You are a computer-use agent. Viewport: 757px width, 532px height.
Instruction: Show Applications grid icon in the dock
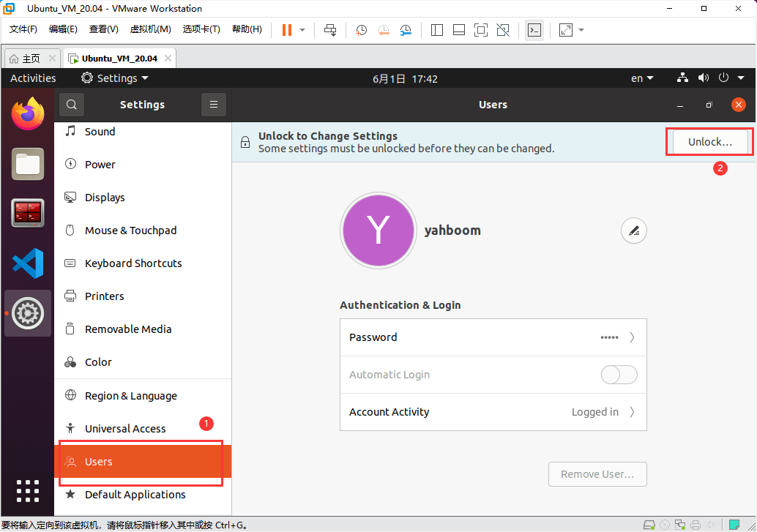coord(28,491)
